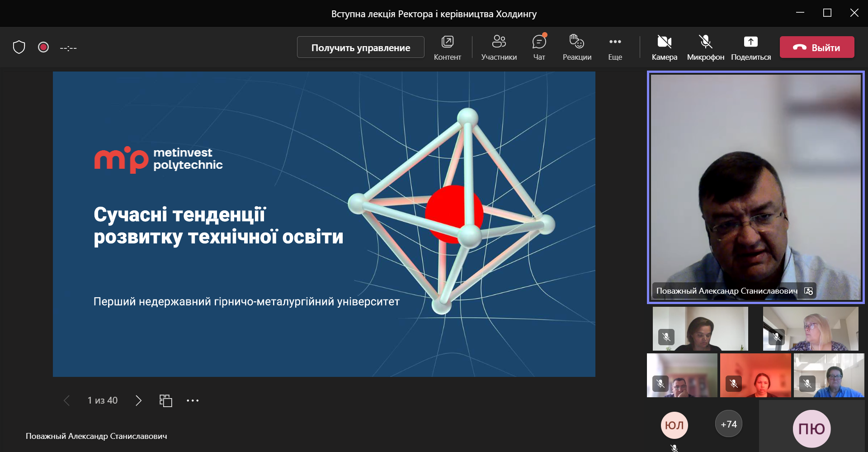
Task: Click the shield security icon
Action: [x=19, y=47]
